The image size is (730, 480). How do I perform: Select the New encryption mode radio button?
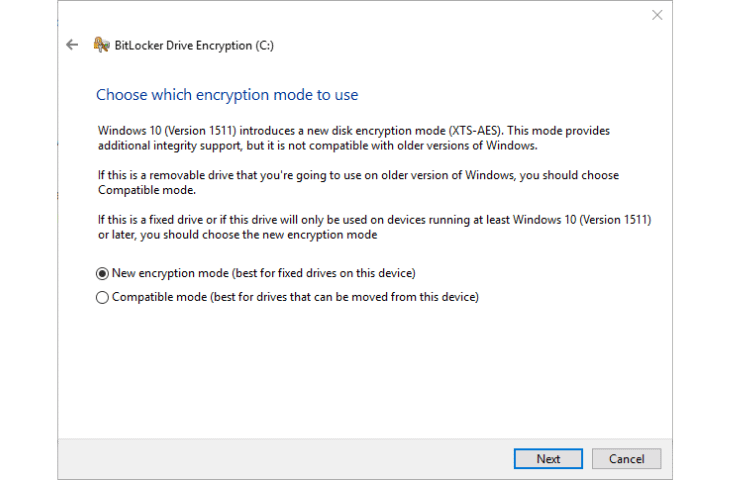coord(102,273)
